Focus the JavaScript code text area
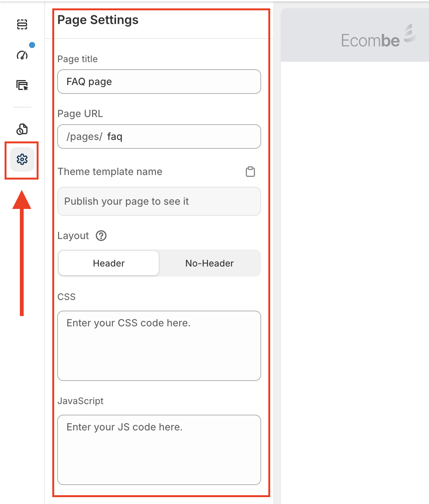 tap(159, 449)
